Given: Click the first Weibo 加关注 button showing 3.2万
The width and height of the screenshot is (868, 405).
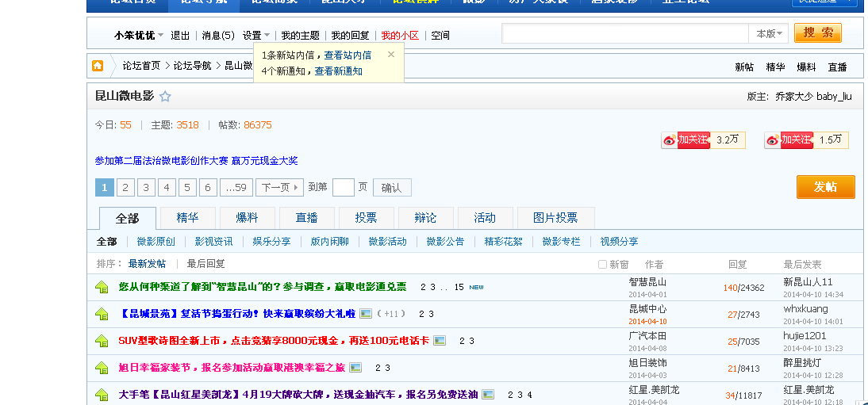Looking at the screenshot, I should [686, 140].
